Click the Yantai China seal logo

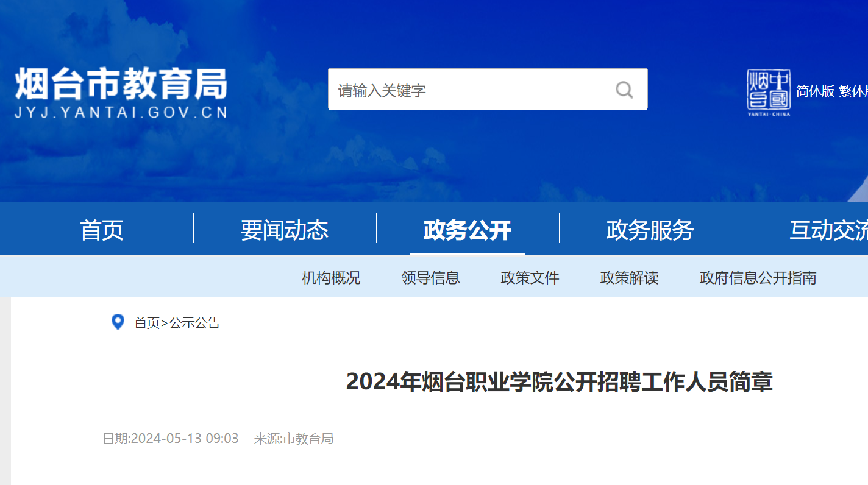[x=769, y=92]
